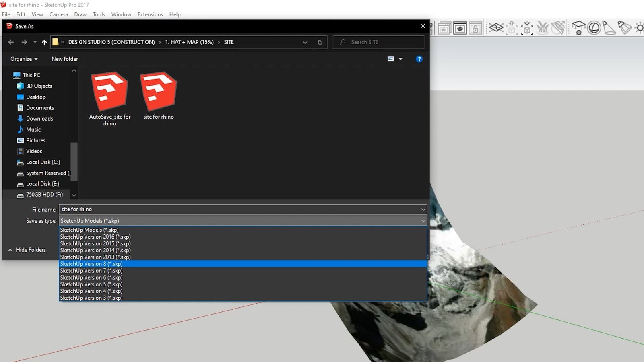Choose SketchUp Version 7 format
This screenshot has width=644, height=362.
coord(243,271)
